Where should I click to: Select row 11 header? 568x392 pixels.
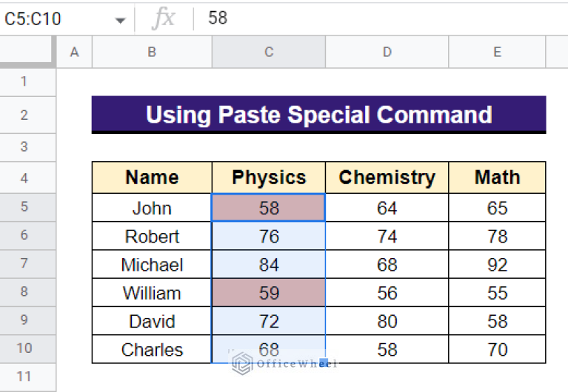pyautogui.click(x=27, y=377)
